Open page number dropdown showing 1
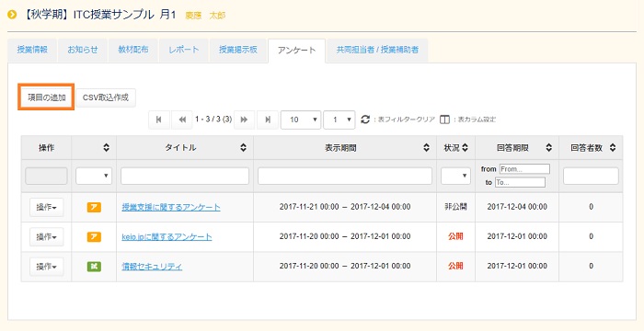 [339, 120]
